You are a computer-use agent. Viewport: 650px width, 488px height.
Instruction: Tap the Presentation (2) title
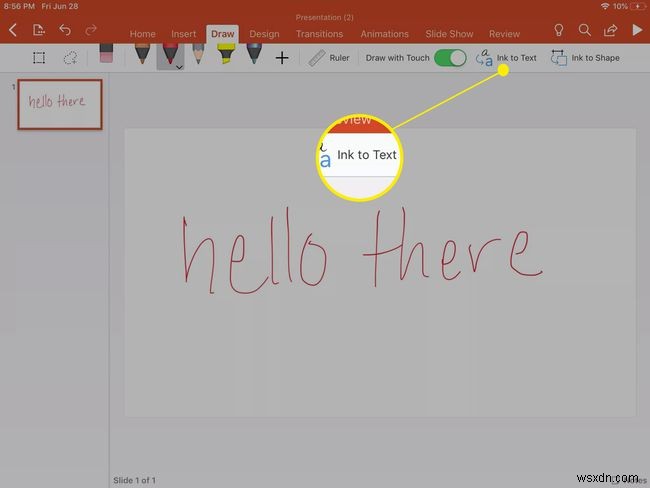(x=325, y=17)
